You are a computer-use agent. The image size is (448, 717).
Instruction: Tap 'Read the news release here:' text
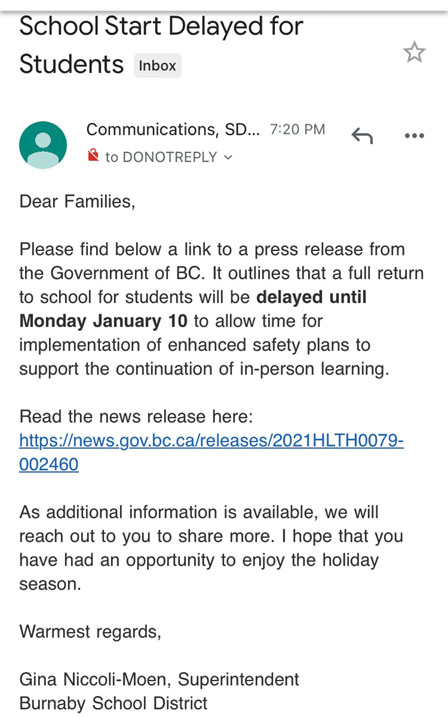click(136, 417)
